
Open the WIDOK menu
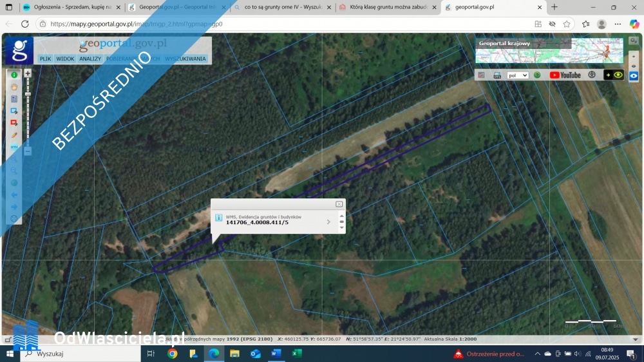[x=65, y=59]
